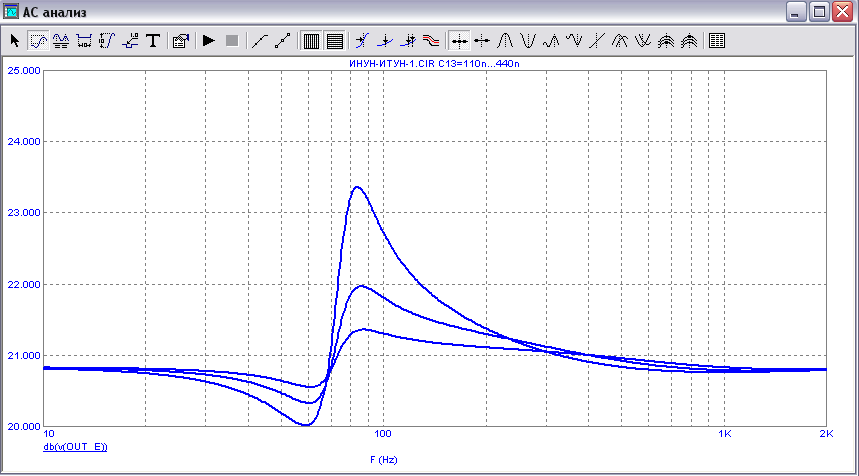This screenshot has height=476, width=859.
Task: Choose the Horizontal tag measurement tool
Action: click(84, 41)
